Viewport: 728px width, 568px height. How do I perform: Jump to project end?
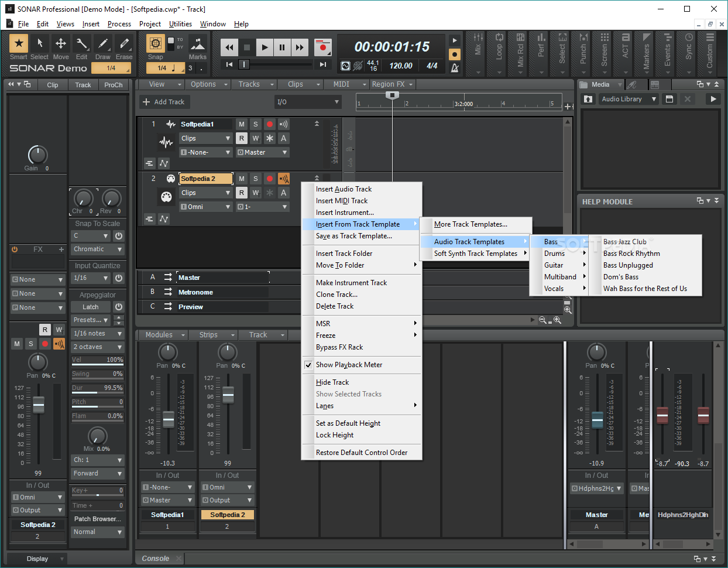pyautogui.click(x=322, y=64)
